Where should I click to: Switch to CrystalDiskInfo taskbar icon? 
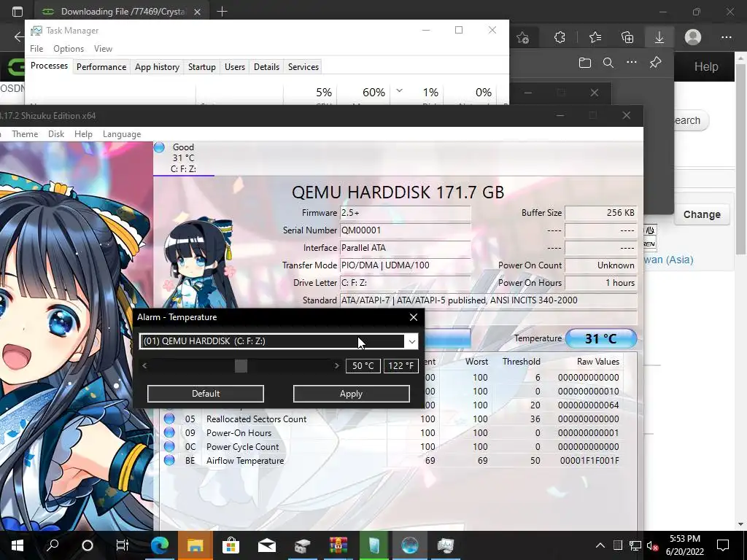tap(410, 545)
